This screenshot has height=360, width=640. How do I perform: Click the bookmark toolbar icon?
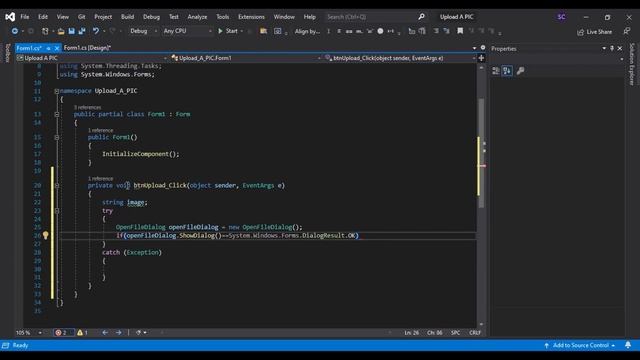460,31
